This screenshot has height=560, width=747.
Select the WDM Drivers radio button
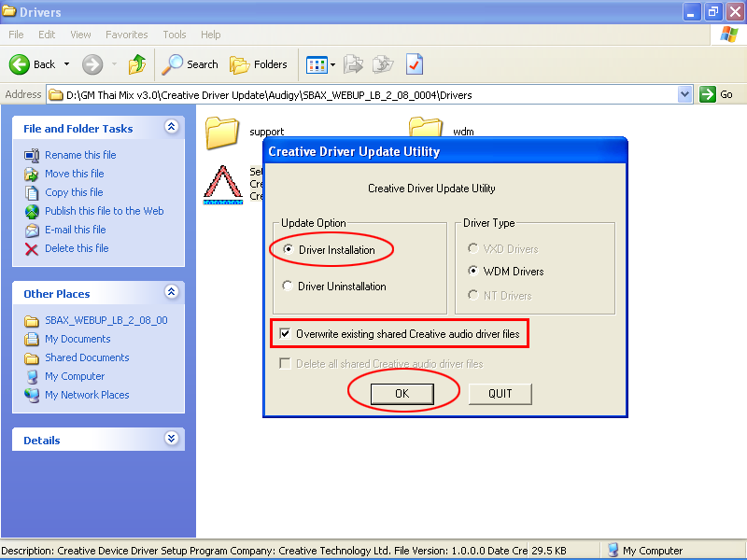[472, 271]
